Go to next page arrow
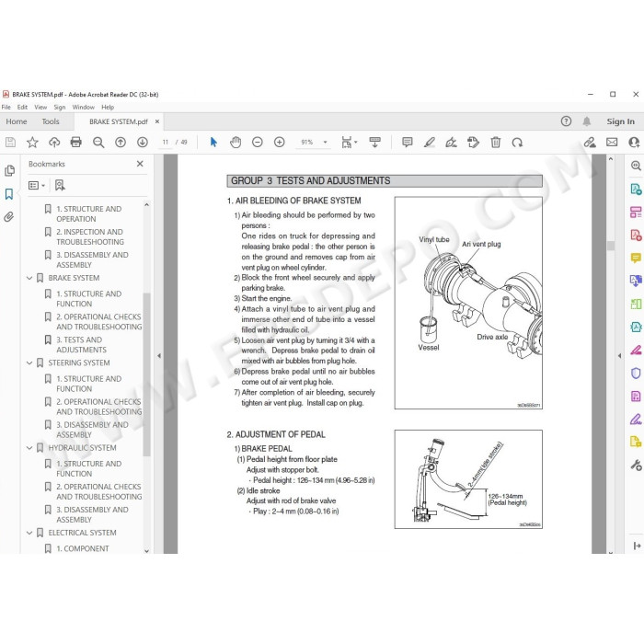This screenshot has height=644, width=644. (142, 143)
